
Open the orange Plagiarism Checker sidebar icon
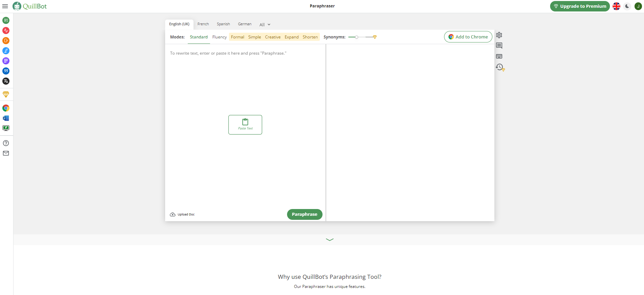click(x=6, y=41)
